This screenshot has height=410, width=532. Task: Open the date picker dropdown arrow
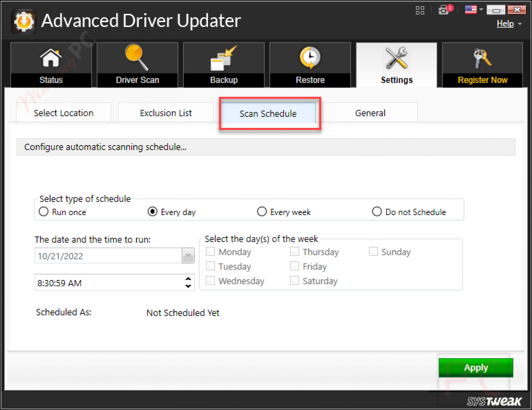[188, 256]
